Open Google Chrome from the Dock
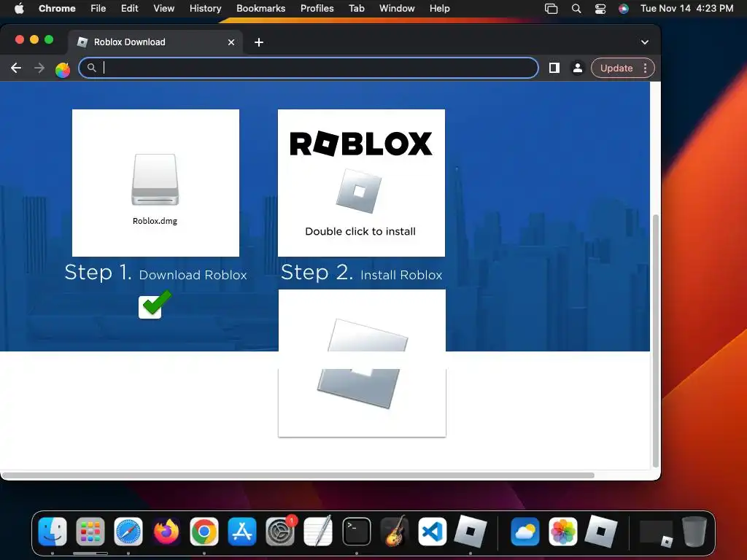Screen dimensions: 747x560 [x=204, y=532]
